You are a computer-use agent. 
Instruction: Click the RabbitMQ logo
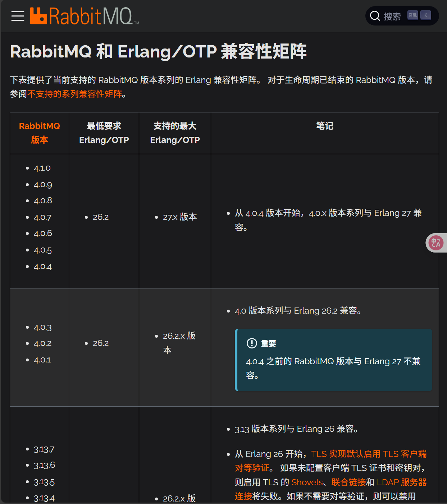point(85,16)
